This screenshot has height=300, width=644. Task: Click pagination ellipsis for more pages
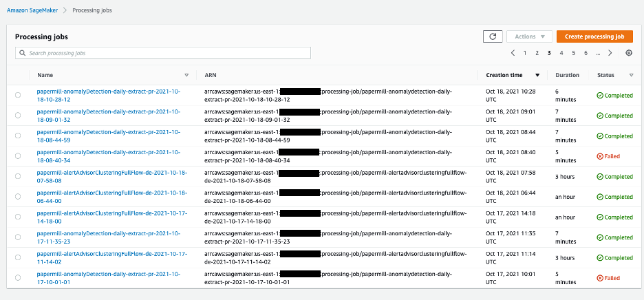598,53
